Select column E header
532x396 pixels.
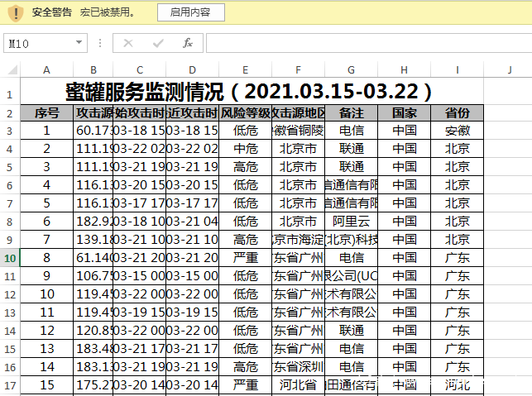245,69
